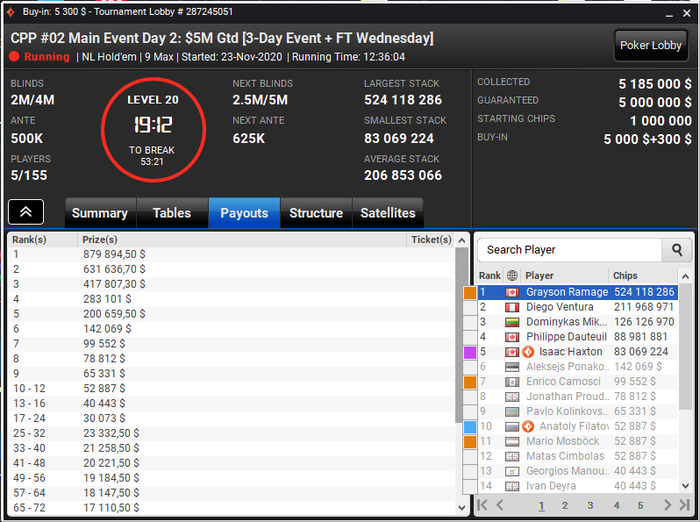Go to last player page
This screenshot has height=522, width=700.
(684, 505)
